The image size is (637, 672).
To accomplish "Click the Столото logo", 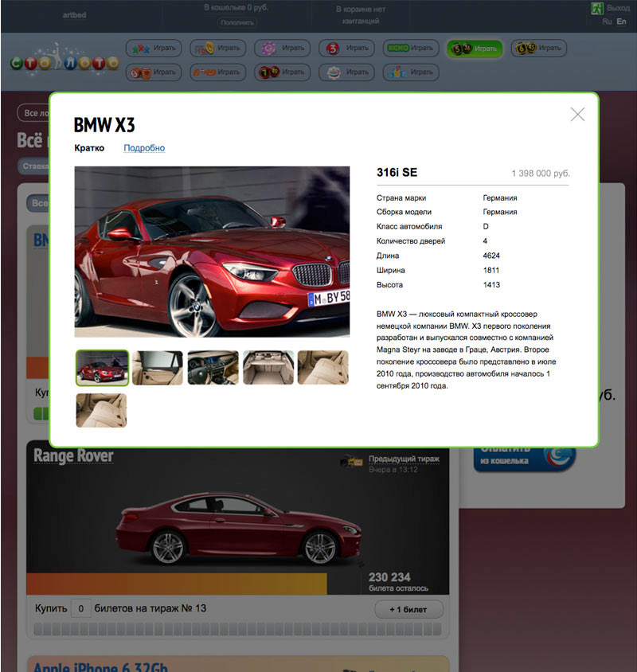I will [64, 62].
